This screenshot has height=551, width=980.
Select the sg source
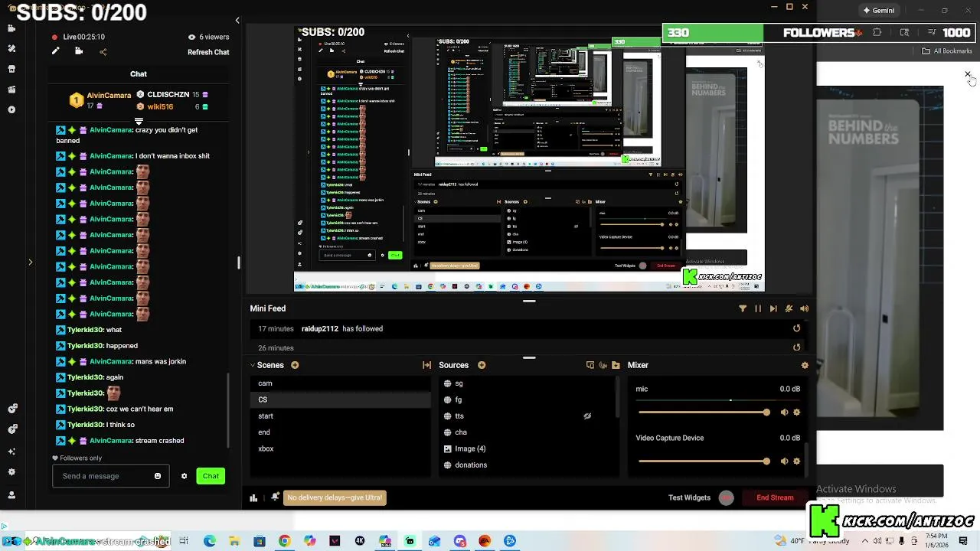tap(528, 383)
